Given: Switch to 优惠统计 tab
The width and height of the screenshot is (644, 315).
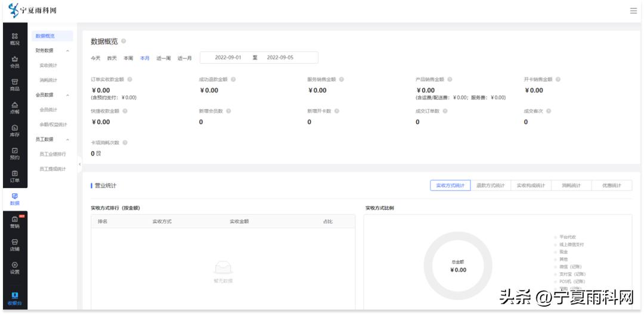Looking at the screenshot, I should (612, 185).
